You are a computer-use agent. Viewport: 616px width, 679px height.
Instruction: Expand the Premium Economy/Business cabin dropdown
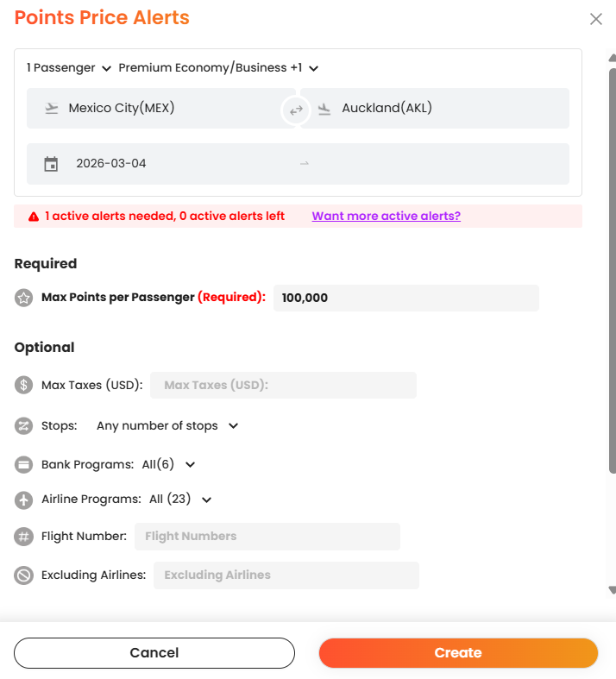tap(218, 68)
